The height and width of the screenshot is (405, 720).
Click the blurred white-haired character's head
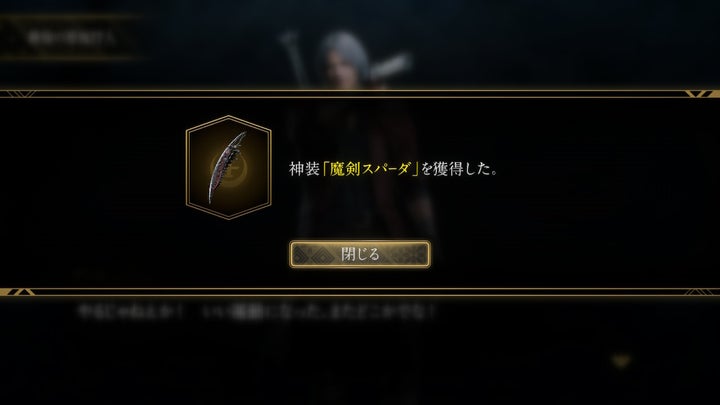345,53
